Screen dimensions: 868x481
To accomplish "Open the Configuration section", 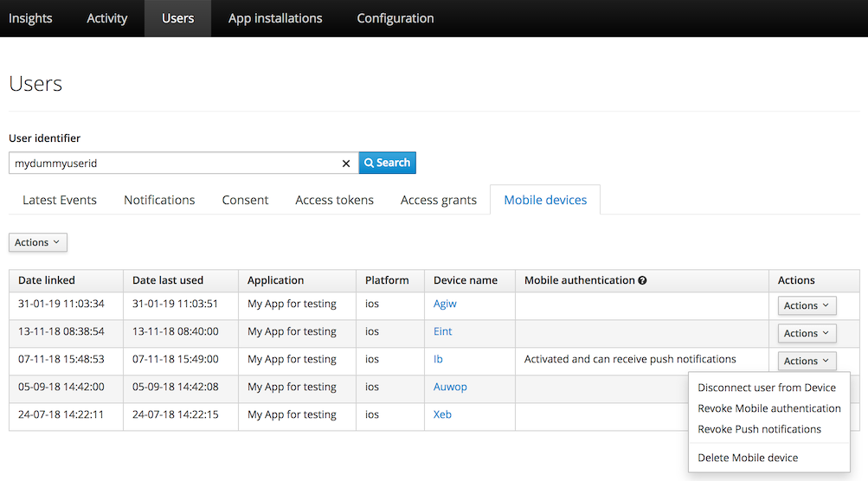I will 395,18.
